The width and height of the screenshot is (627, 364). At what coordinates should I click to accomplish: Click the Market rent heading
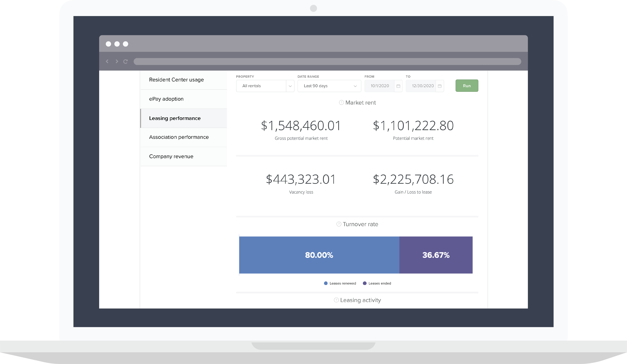pyautogui.click(x=361, y=102)
